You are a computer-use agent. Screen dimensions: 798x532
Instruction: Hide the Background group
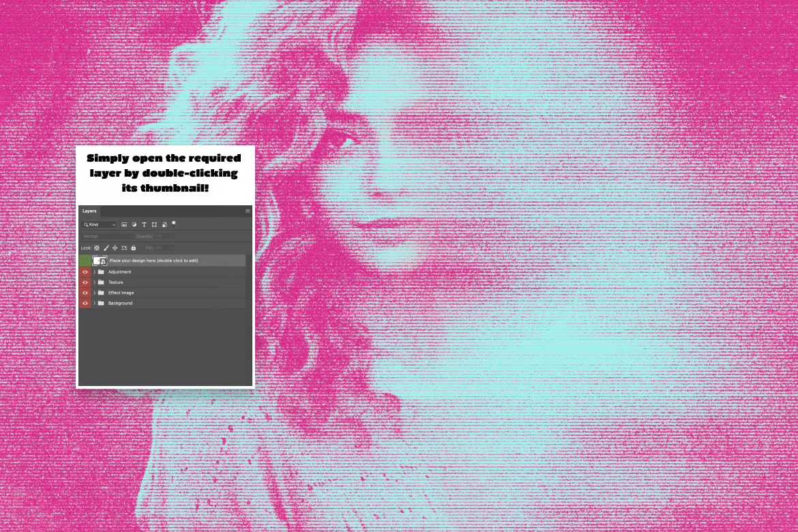tap(85, 303)
